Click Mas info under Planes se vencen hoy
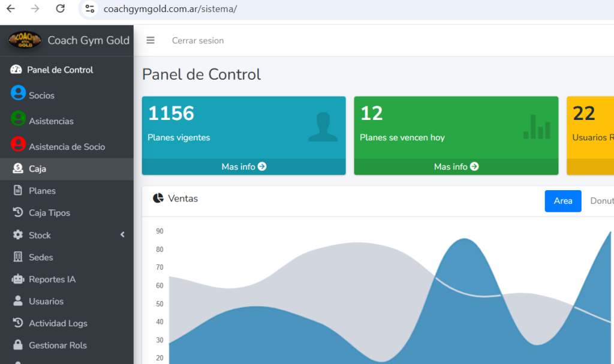 [456, 167]
